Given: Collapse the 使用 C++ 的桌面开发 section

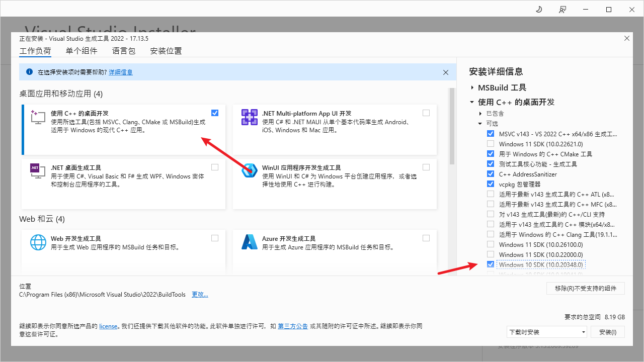Looking at the screenshot, I should click(472, 102).
